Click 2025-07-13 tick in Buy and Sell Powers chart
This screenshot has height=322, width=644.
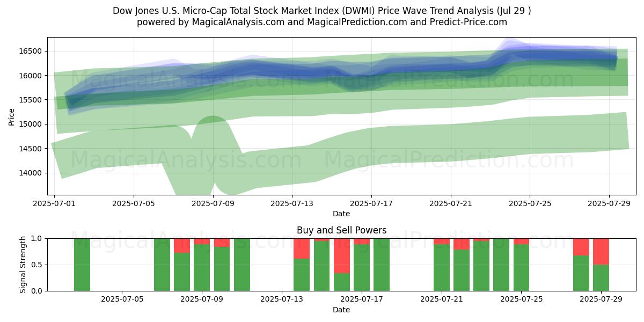coord(282,300)
